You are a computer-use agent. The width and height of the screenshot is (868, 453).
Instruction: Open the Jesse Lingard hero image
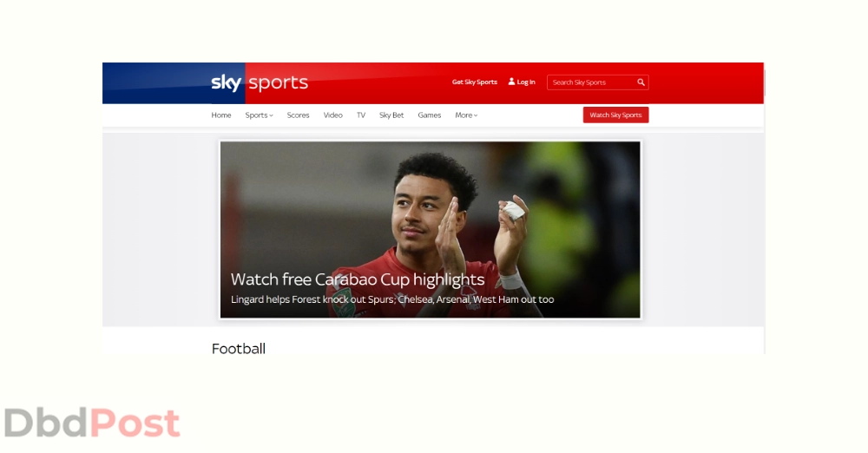point(431,229)
